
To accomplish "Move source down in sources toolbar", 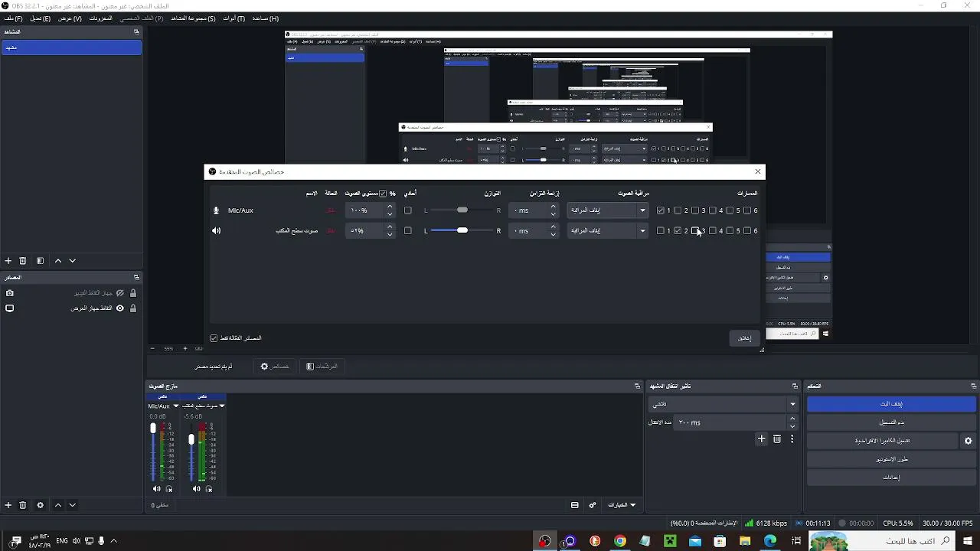I will 73,505.
